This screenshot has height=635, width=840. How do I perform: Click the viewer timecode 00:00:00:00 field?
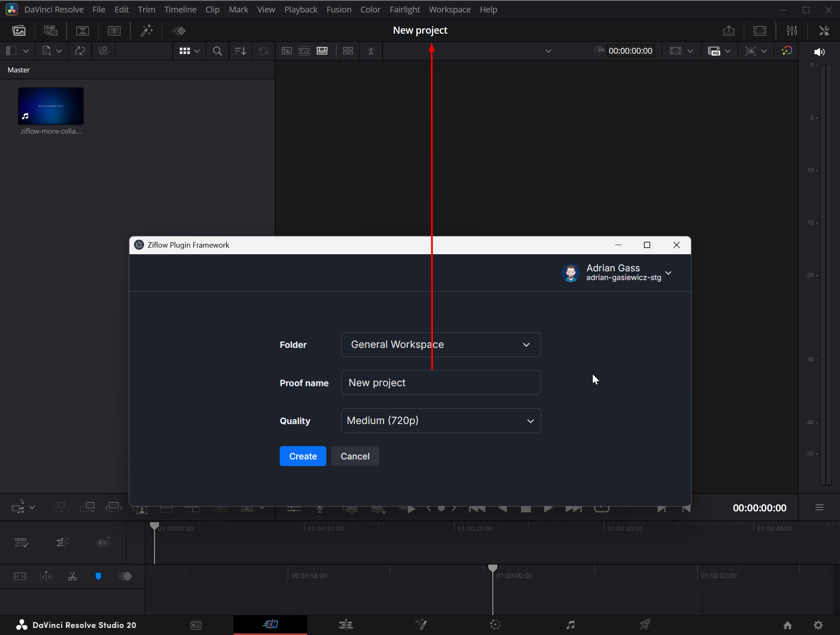630,51
